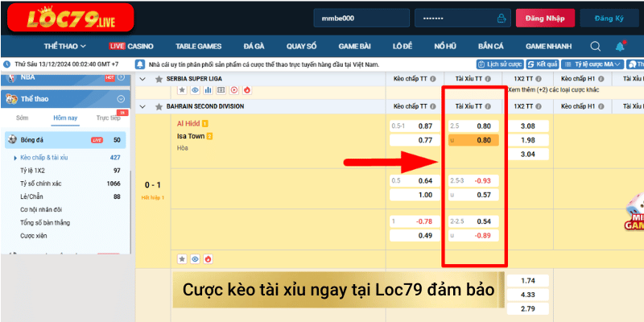
Task: Click the search magnifier icon in navigation bar
Action: tap(596, 46)
